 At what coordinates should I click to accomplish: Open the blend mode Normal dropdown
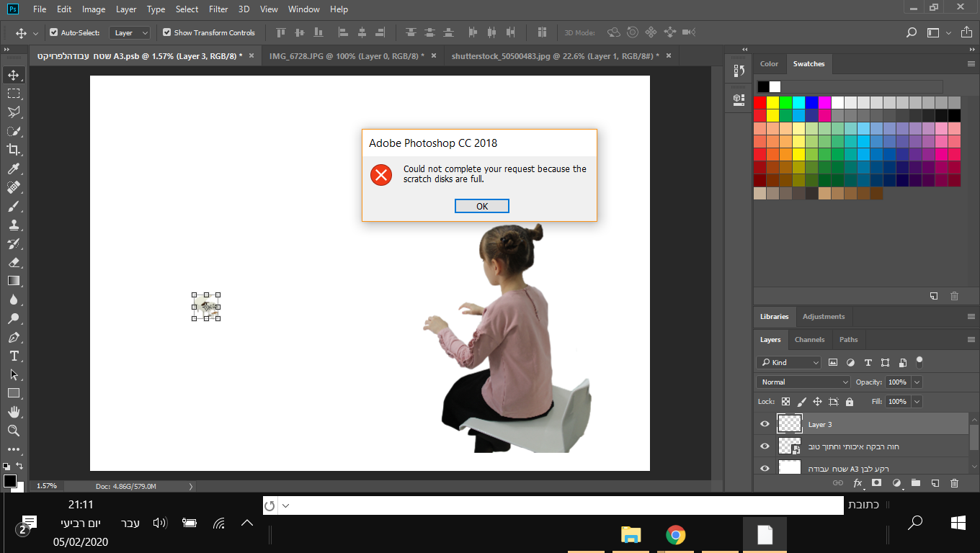(803, 382)
